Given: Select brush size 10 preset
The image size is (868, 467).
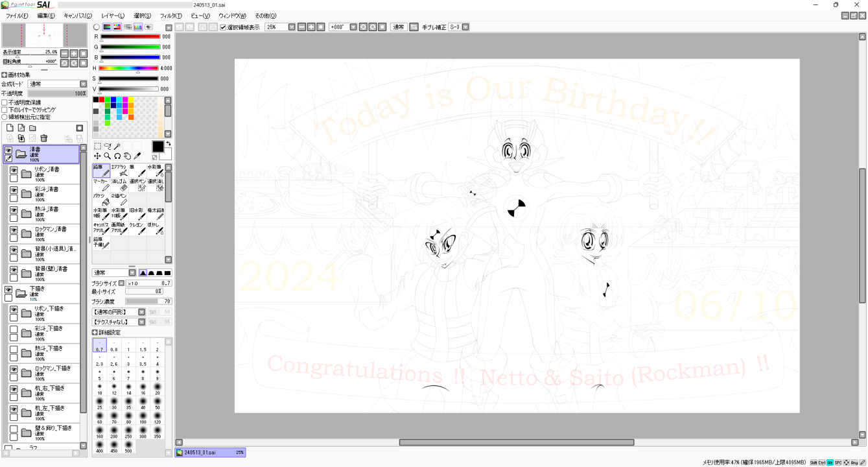Looking at the screenshot, I should (100, 388).
